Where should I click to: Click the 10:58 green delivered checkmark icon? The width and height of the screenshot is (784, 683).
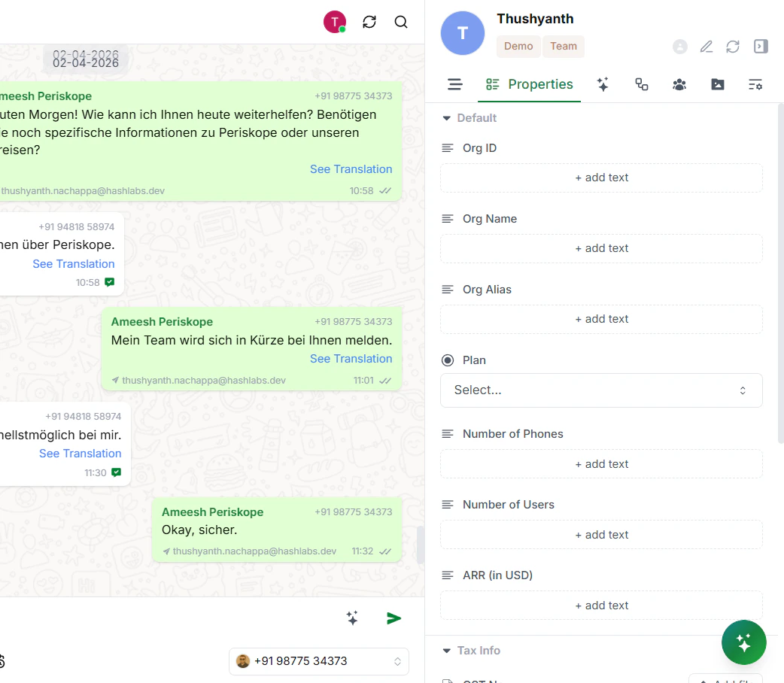tap(110, 283)
